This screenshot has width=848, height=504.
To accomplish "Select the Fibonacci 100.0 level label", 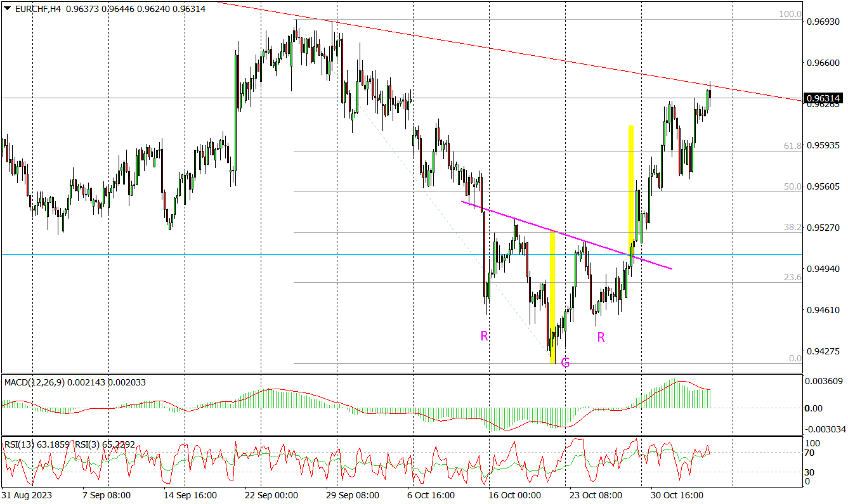I will coord(790,14).
